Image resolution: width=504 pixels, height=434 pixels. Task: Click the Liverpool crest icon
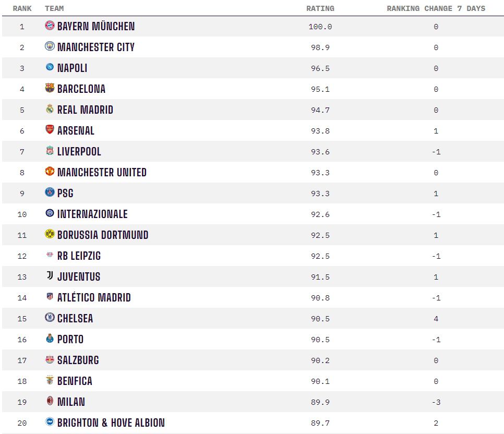pos(50,151)
